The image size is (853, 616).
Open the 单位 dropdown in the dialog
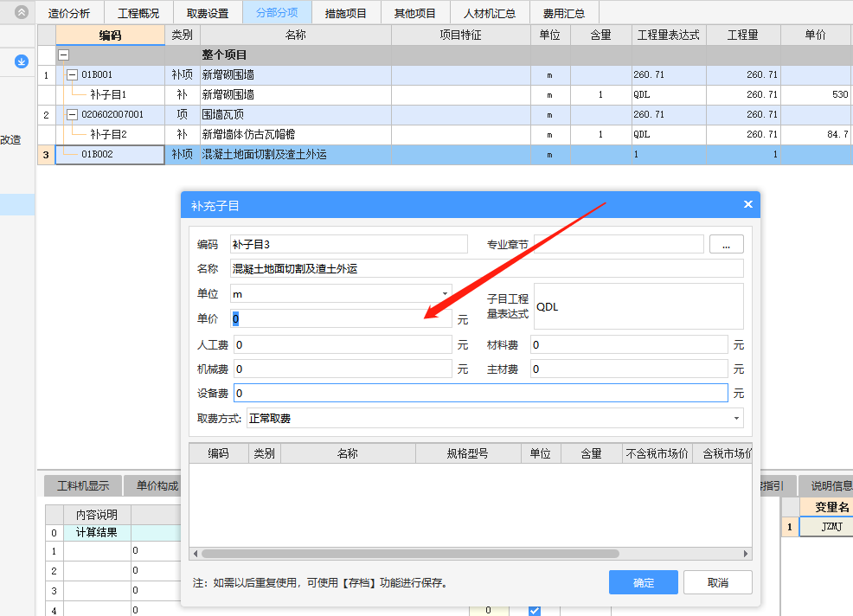coord(445,294)
